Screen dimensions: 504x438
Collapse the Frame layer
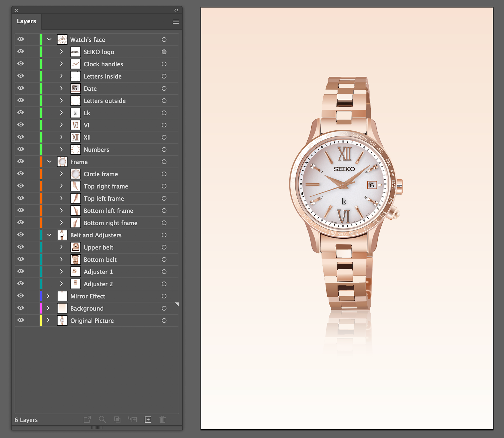click(x=49, y=162)
